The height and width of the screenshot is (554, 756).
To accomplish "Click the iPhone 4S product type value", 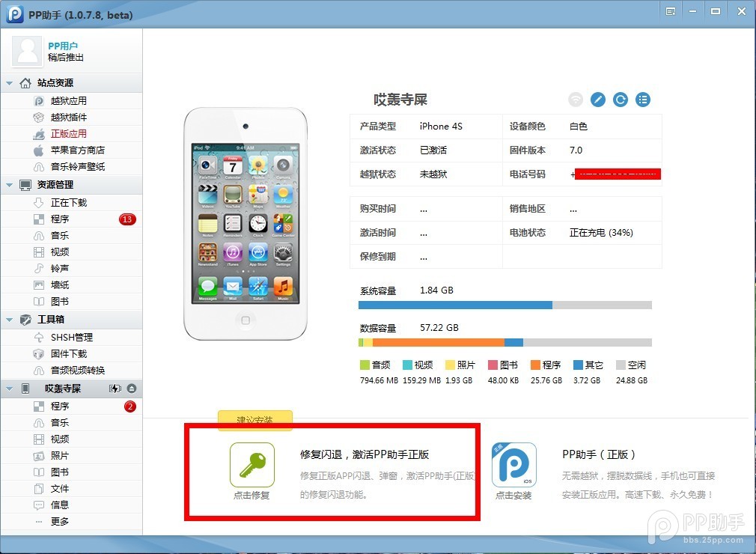I will pos(441,127).
